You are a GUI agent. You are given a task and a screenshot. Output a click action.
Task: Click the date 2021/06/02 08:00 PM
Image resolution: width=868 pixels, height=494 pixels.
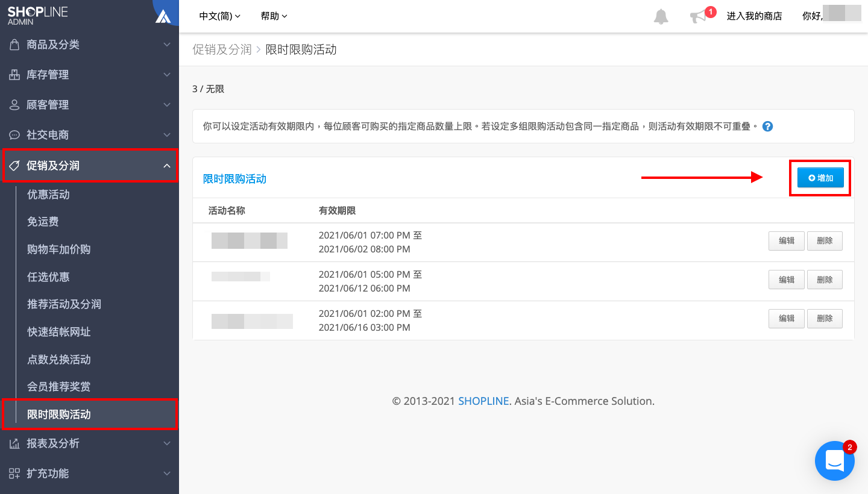pos(364,249)
